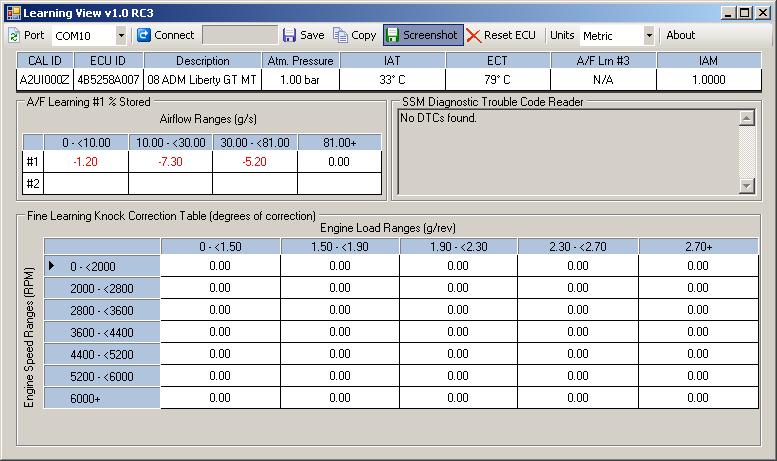Screen dimensions: 777x461
Task: Expand the Units Metric dropdown
Action: [x=648, y=35]
